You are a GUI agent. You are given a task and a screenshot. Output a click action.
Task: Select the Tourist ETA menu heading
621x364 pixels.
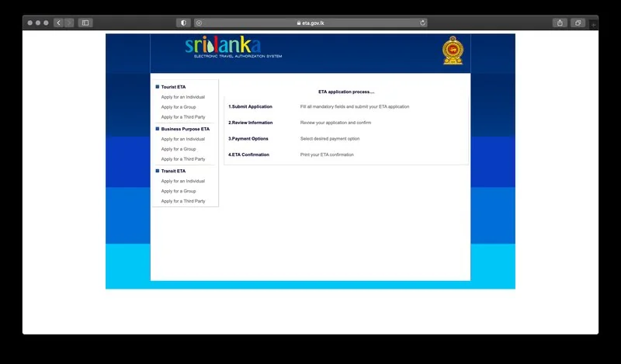(173, 87)
